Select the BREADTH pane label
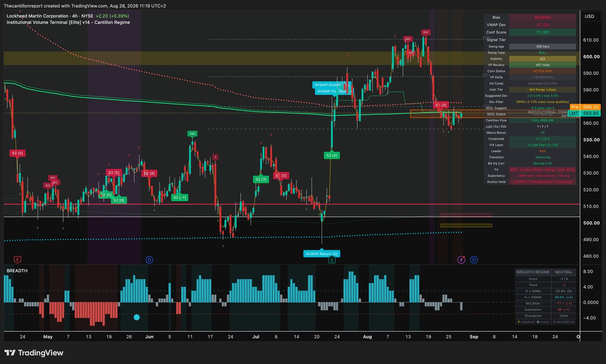The height and width of the screenshot is (364, 606). [x=17, y=271]
